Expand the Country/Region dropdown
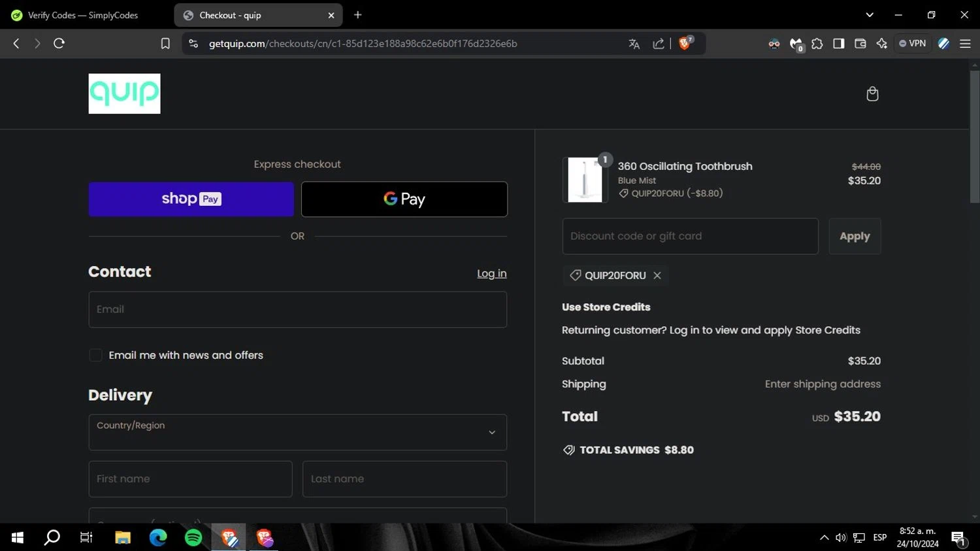The height and width of the screenshot is (551, 980). click(298, 433)
